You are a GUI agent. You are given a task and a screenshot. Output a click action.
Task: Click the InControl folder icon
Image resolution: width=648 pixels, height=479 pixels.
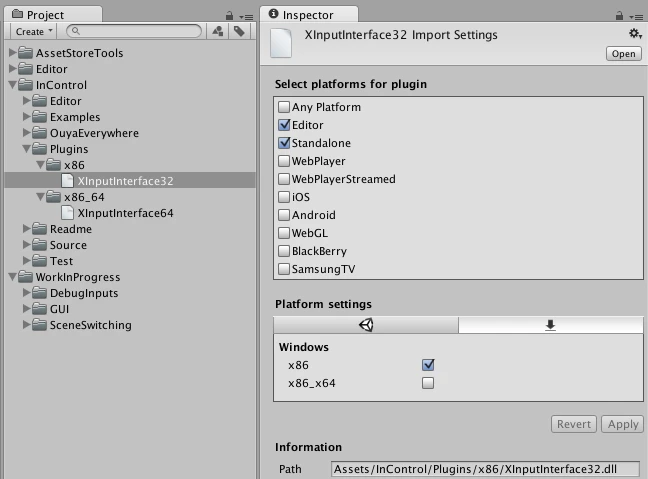click(x=26, y=85)
